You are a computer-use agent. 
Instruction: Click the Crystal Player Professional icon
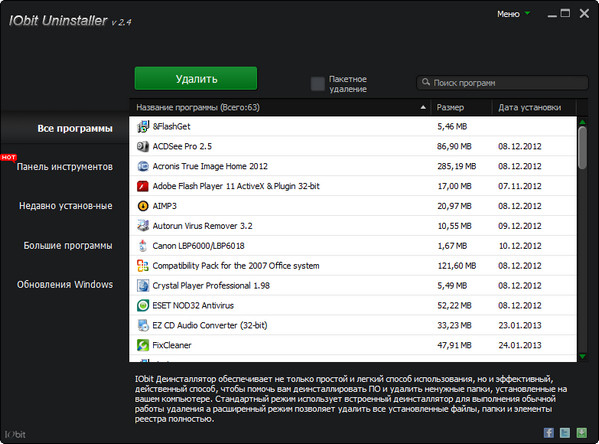[143, 285]
